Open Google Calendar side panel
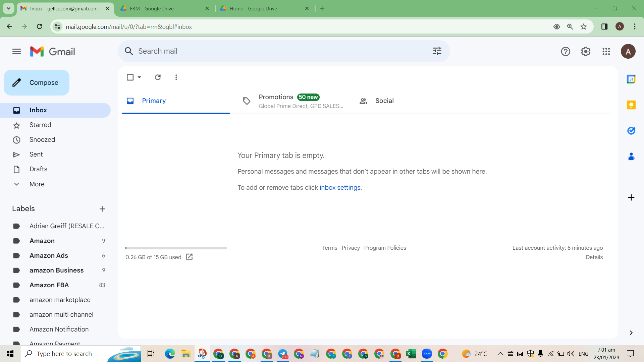This screenshot has width=644, height=362. [631, 79]
